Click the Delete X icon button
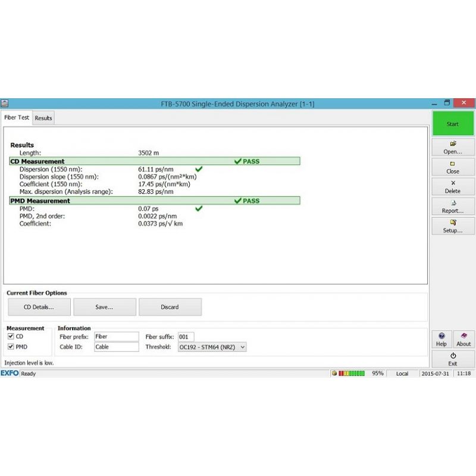 (x=453, y=187)
